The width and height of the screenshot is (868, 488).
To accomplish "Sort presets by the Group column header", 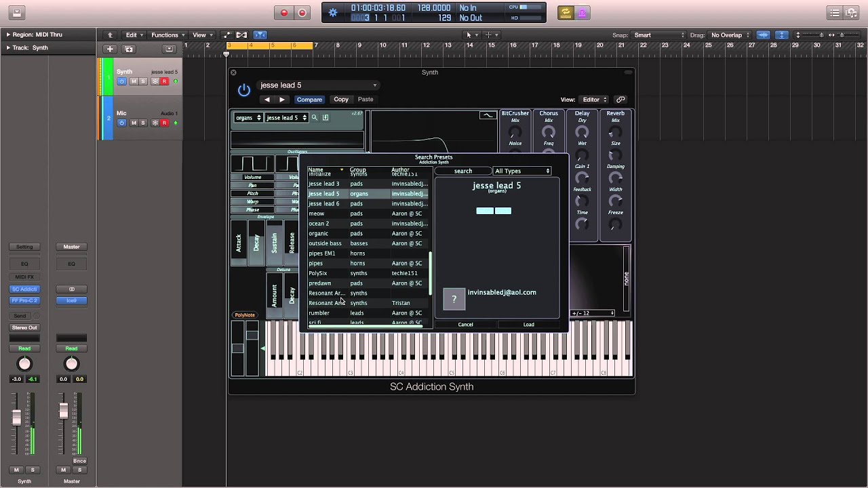I will [358, 169].
